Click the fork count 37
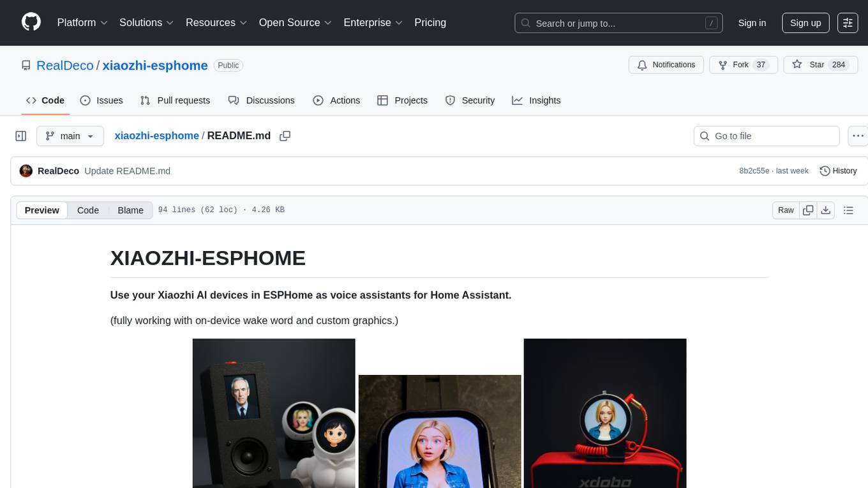Screen dimensions: 868x488 pyautogui.click(x=760, y=65)
